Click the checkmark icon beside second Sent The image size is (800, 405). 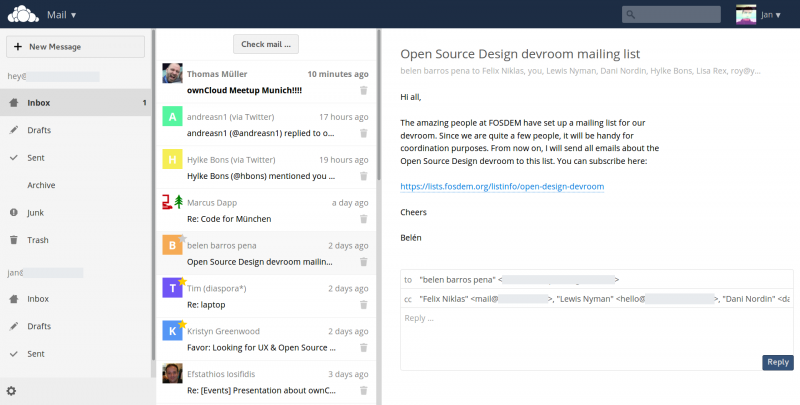14,354
